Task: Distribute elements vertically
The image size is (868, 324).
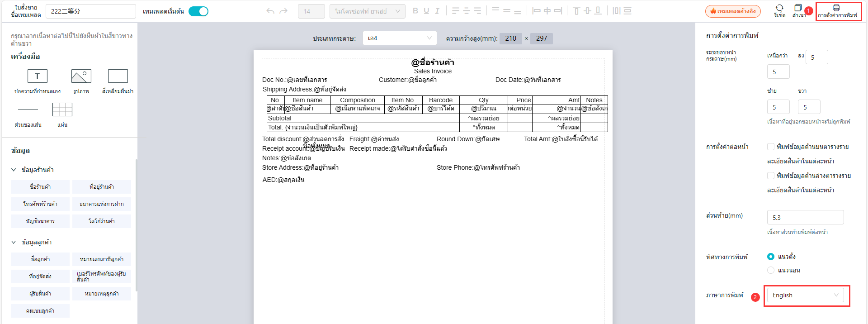Action: [x=627, y=11]
